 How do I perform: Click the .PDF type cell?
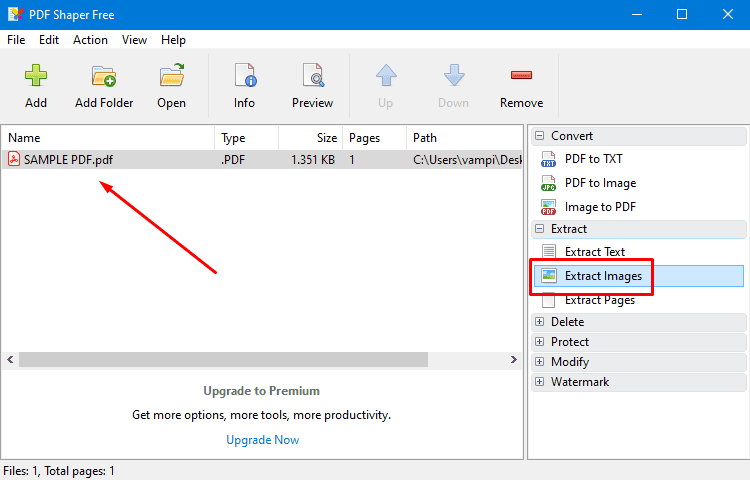[x=233, y=160]
